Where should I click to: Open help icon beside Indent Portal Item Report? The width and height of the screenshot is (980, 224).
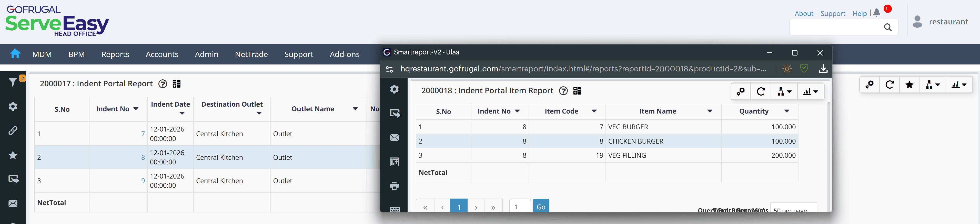[x=563, y=91]
